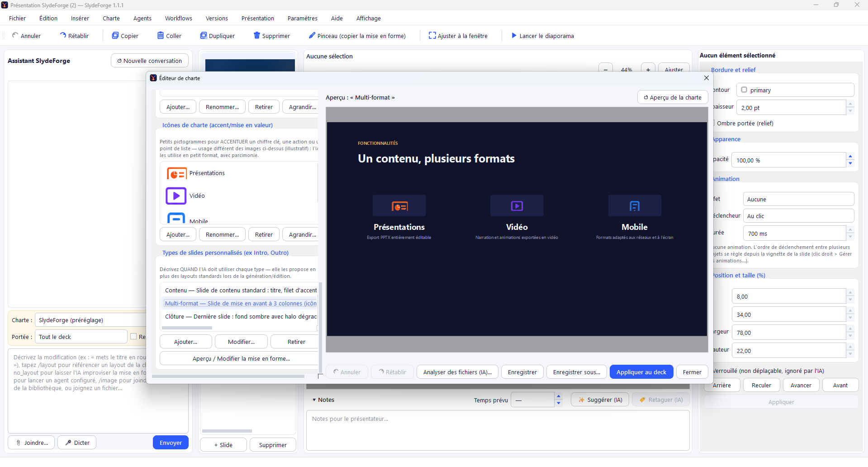Click the Dicter microphone button
This screenshot has width=868, height=467.
[77, 443]
